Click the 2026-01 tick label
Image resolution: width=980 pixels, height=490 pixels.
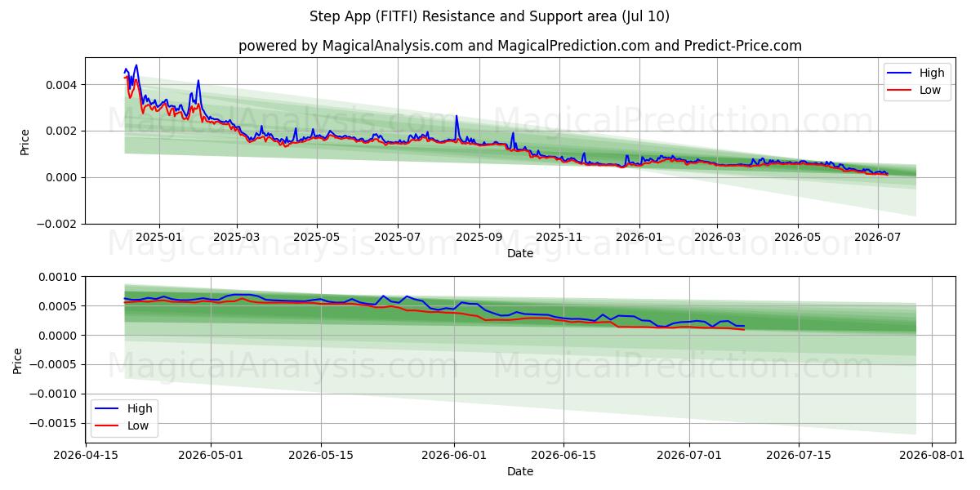639,237
